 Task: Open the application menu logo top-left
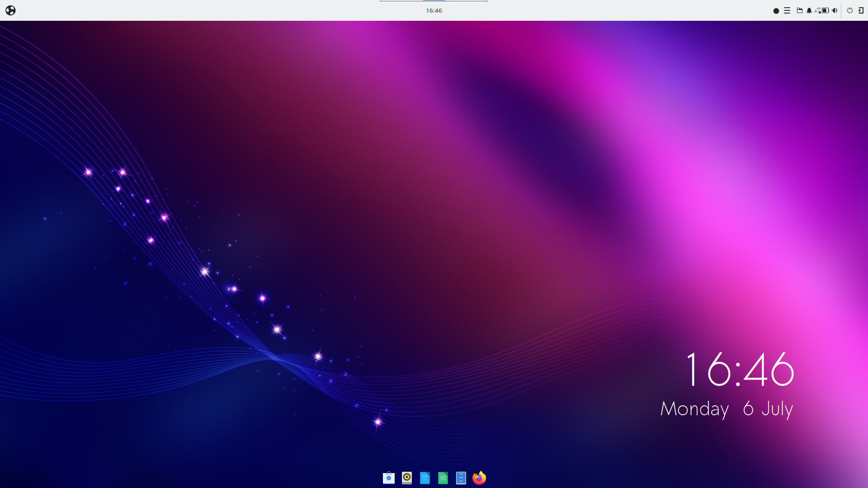pyautogui.click(x=11, y=10)
